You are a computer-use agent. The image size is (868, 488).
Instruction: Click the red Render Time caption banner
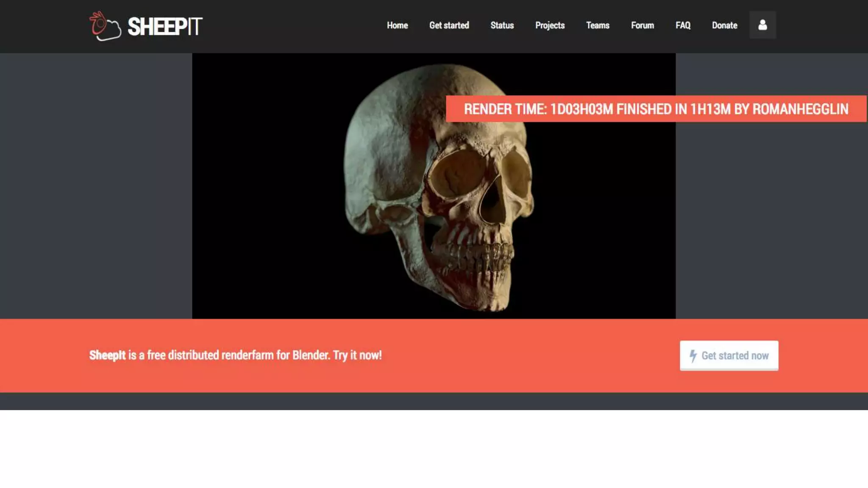click(656, 109)
